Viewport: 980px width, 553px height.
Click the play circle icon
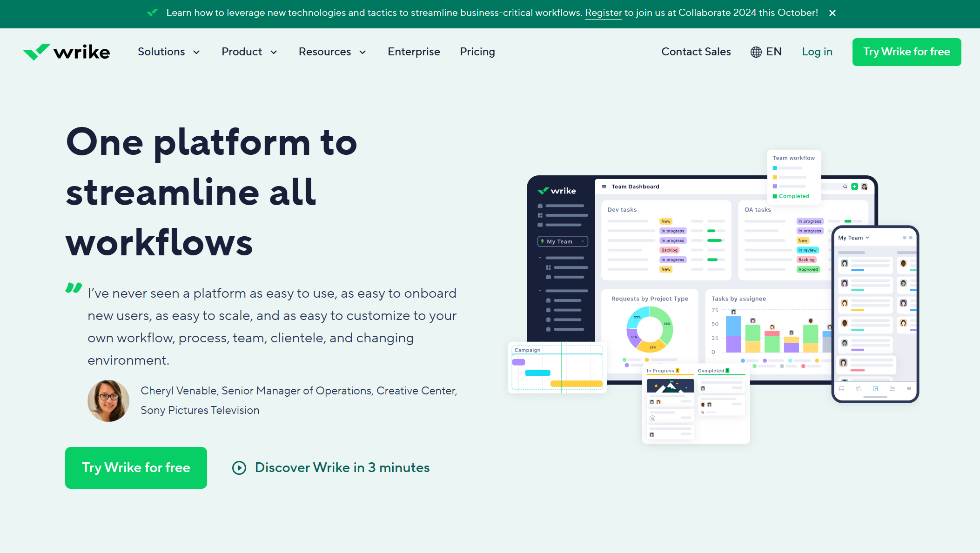239,468
